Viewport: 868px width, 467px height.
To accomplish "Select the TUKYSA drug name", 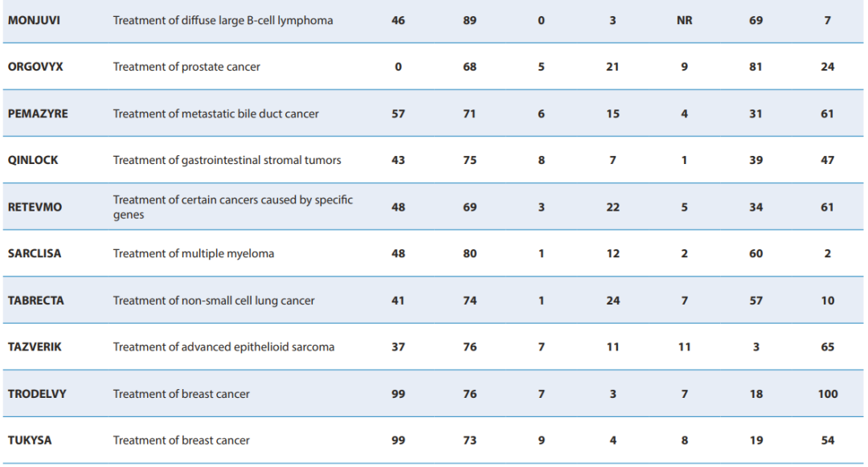I will (x=30, y=440).
